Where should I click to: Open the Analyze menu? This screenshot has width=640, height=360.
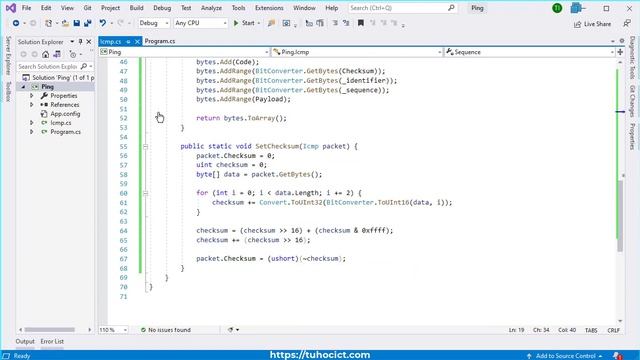pyautogui.click(x=211, y=8)
